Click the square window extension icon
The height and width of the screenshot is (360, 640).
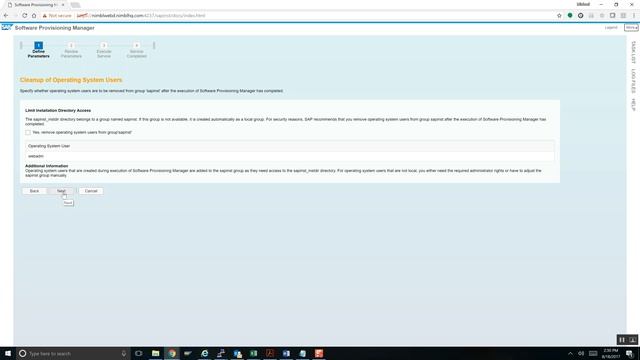[612, 16]
